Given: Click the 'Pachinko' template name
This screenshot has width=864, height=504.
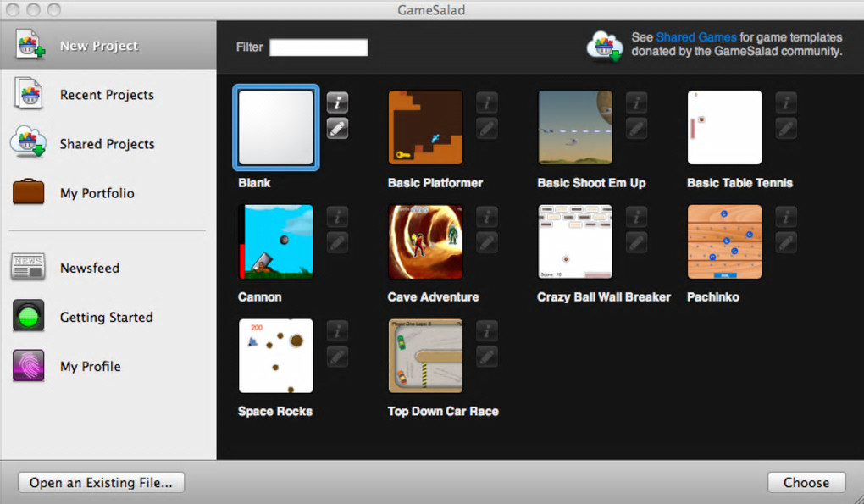Looking at the screenshot, I should point(713,296).
